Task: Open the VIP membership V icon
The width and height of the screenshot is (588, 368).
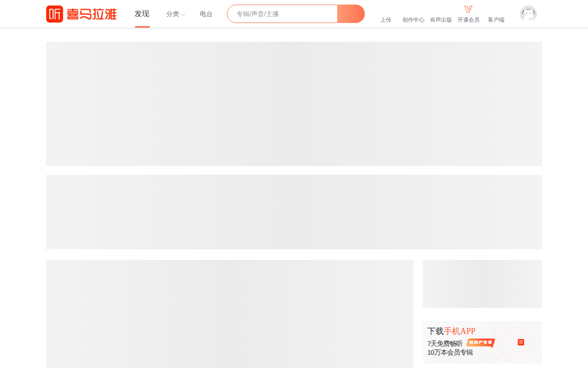Action: pyautogui.click(x=468, y=9)
